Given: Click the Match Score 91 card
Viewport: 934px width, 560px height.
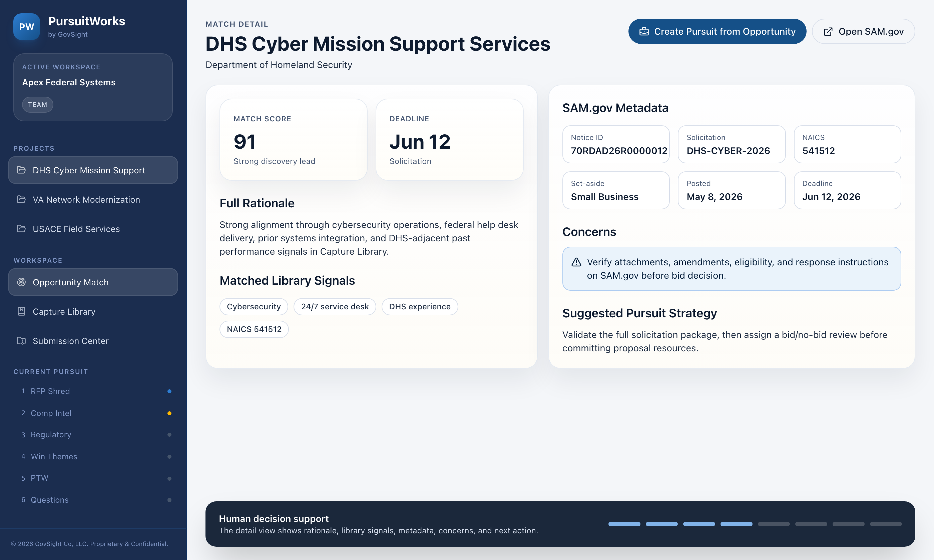Looking at the screenshot, I should 293,140.
